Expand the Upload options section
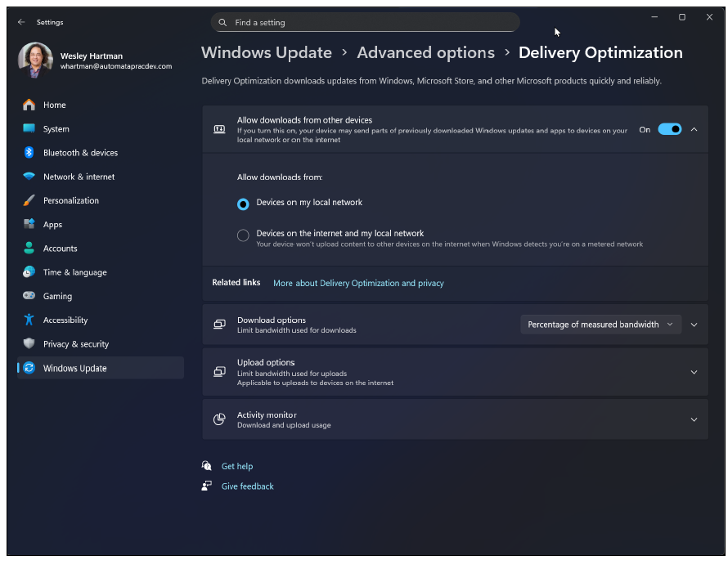Screen dimensions: 728x569 694,372
